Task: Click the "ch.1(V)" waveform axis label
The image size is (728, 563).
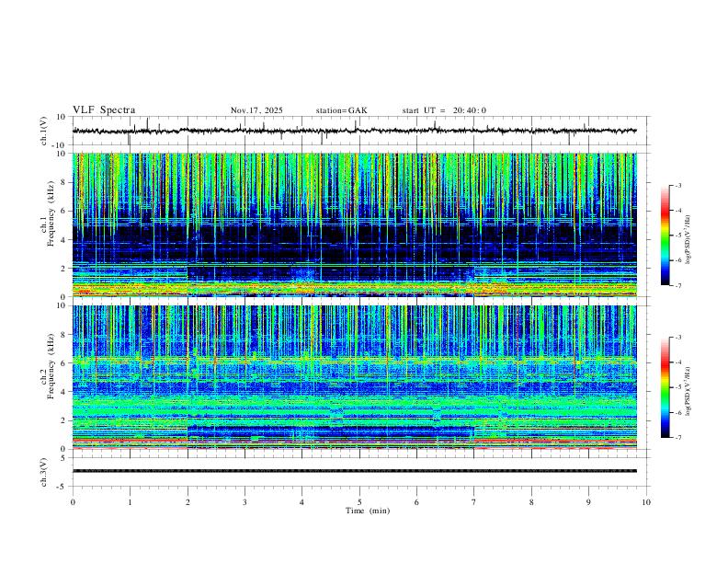Action: [44, 131]
